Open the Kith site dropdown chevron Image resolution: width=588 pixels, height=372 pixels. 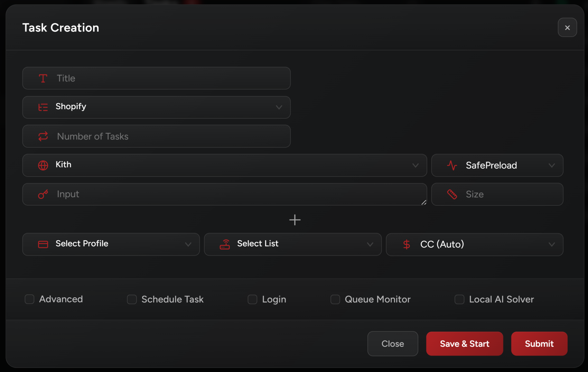pos(415,166)
